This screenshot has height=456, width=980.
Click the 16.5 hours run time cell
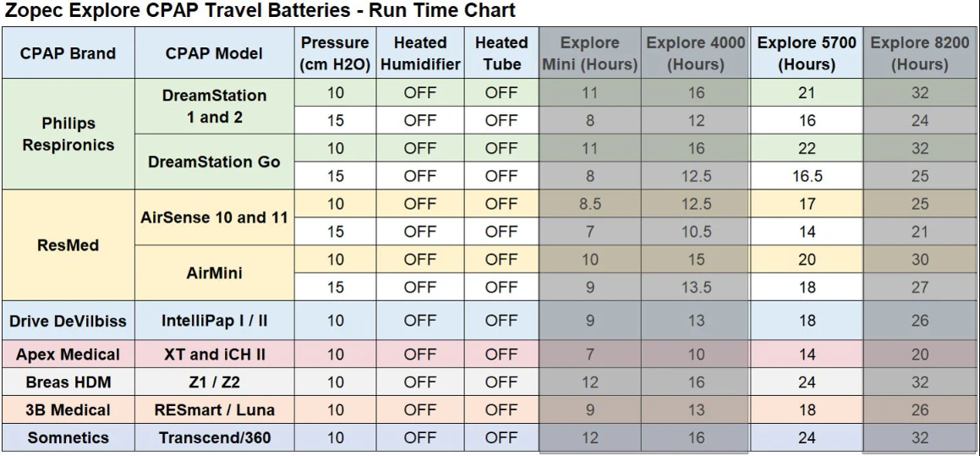click(807, 176)
